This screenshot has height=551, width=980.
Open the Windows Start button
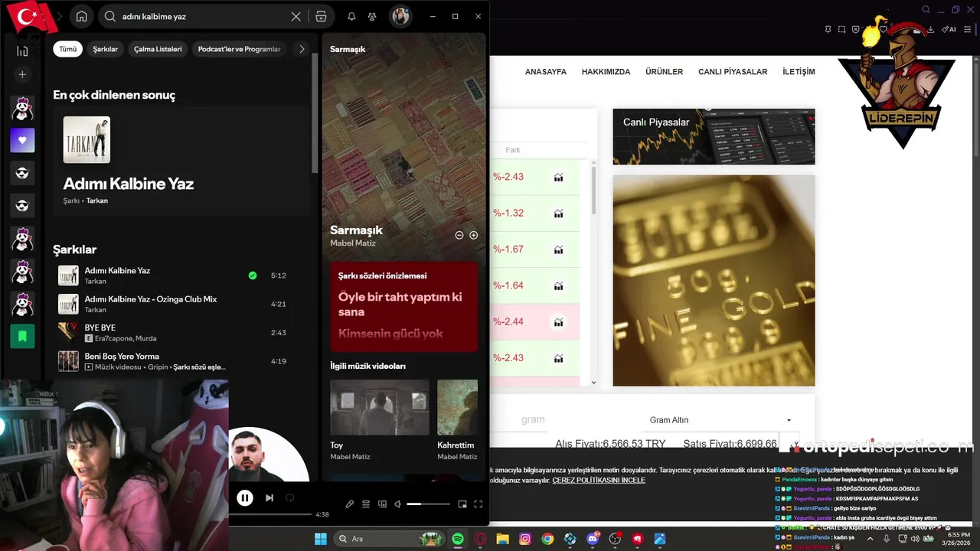click(320, 539)
